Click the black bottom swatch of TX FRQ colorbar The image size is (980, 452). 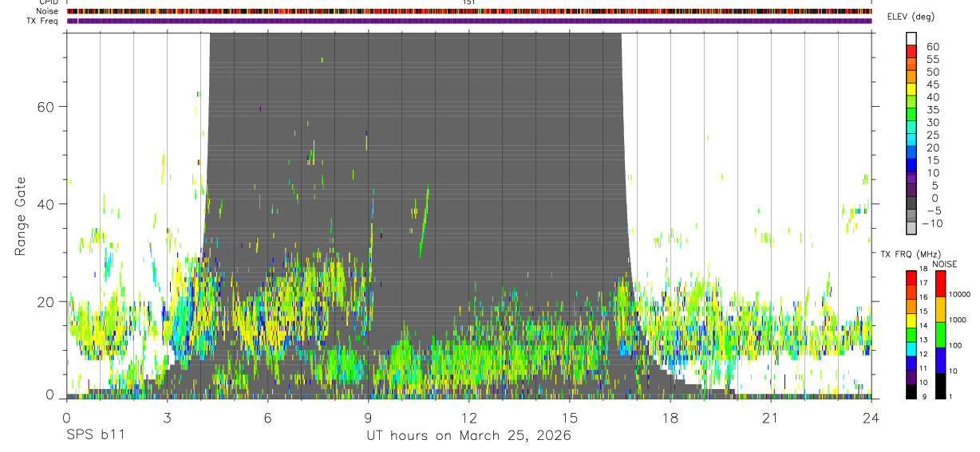click(x=911, y=391)
